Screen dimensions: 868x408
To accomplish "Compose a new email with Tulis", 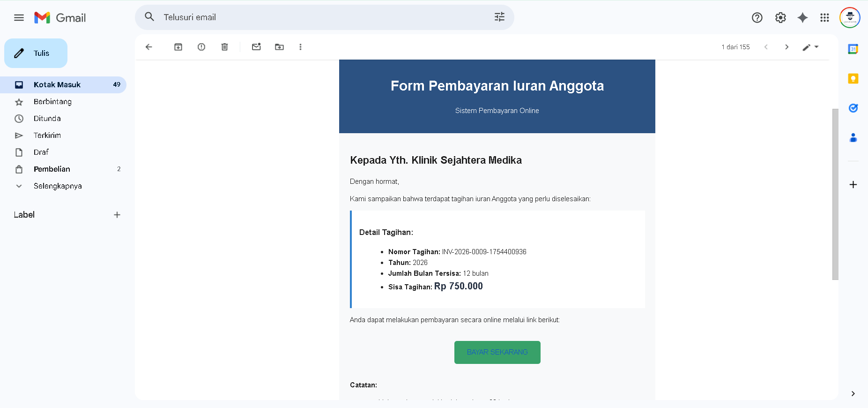I will 36,53.
